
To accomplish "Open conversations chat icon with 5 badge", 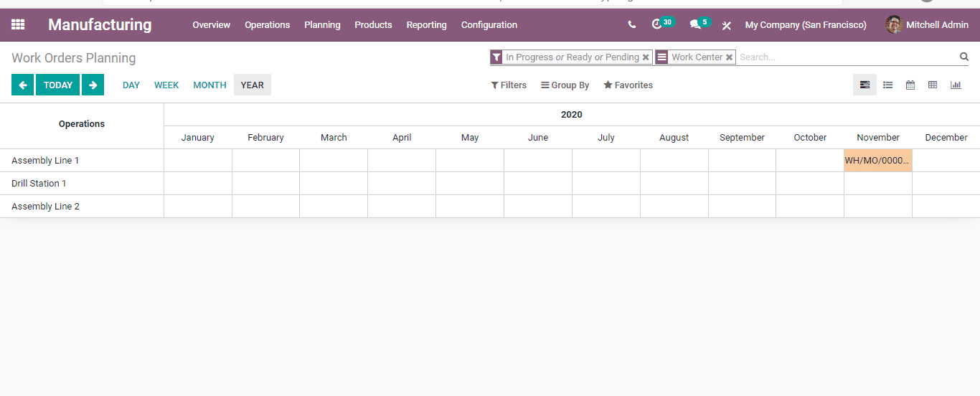I will tap(699, 24).
